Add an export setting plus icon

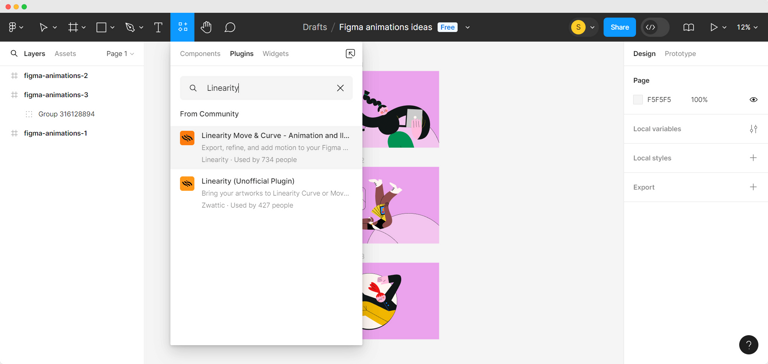tap(753, 187)
